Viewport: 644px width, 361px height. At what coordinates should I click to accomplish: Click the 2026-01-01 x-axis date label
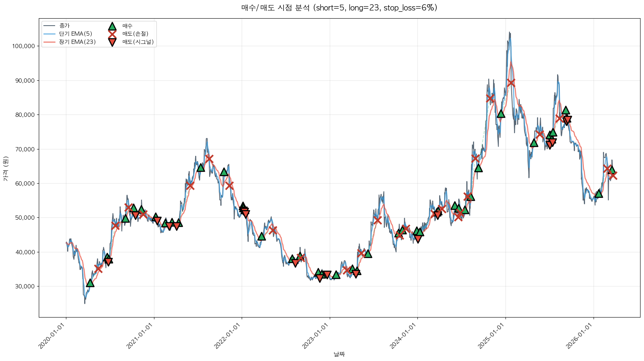pyautogui.click(x=579, y=336)
